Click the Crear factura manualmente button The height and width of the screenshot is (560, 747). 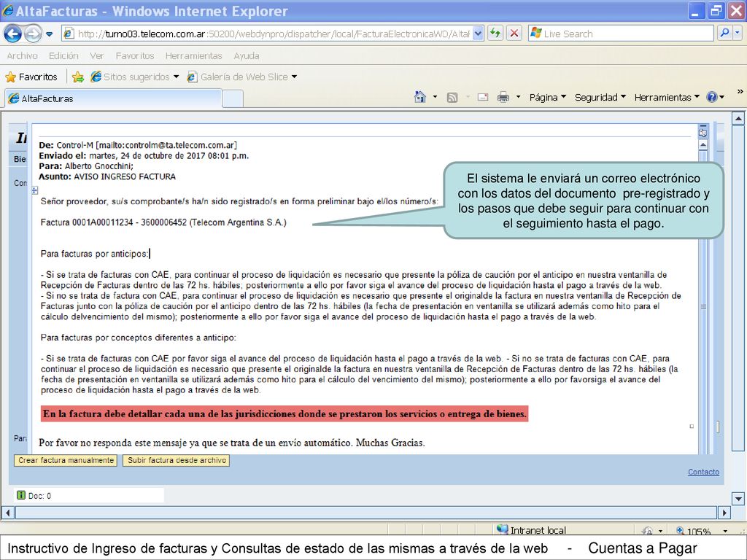(66, 461)
